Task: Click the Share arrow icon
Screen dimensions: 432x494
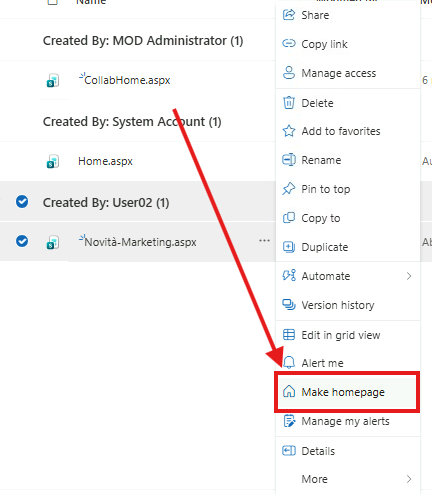Action: [289, 15]
